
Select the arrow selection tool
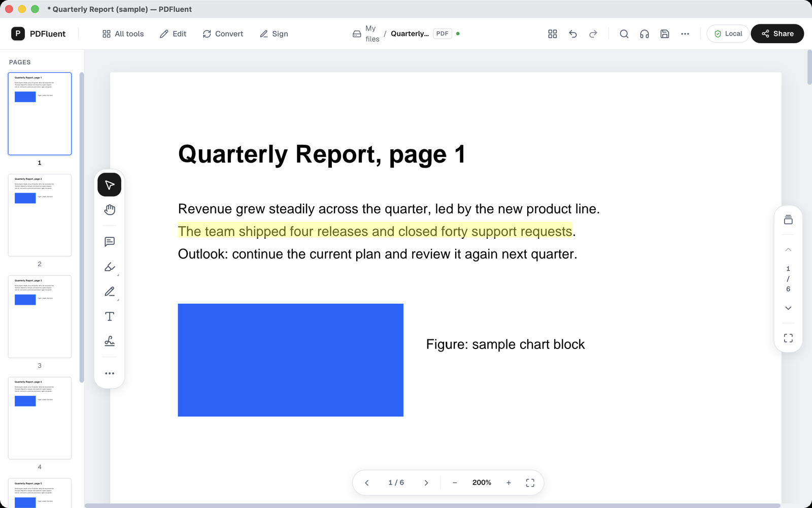(110, 184)
